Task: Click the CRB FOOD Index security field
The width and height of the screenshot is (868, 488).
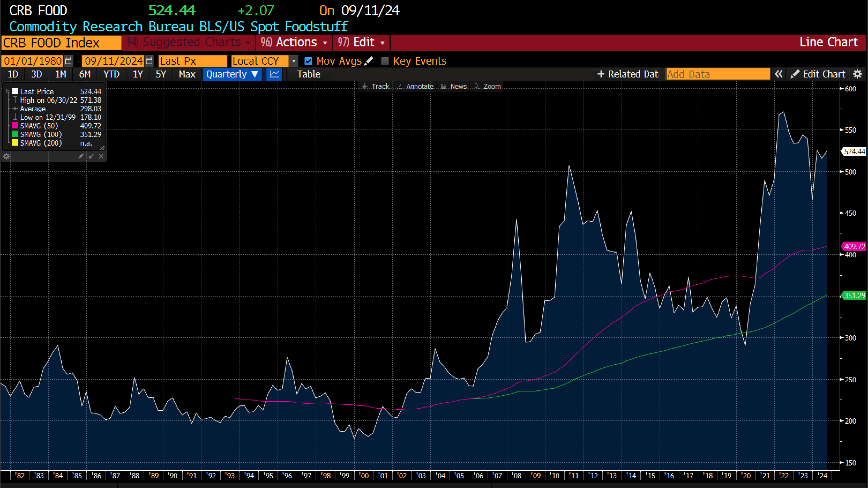Action: click(61, 43)
